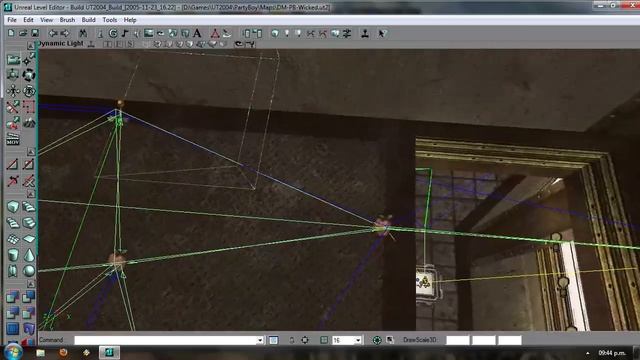Open the Tools menu

pos(109,20)
